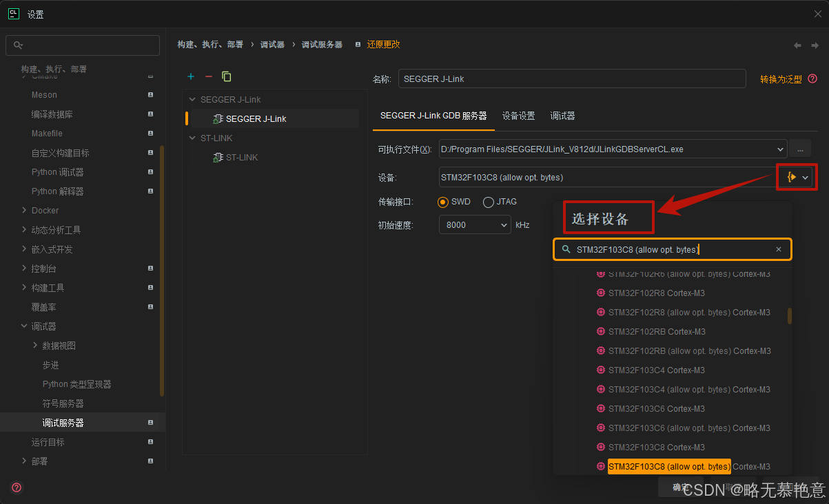Click 调试器 in the breadcrumb path
829x504 pixels.
[x=272, y=44]
